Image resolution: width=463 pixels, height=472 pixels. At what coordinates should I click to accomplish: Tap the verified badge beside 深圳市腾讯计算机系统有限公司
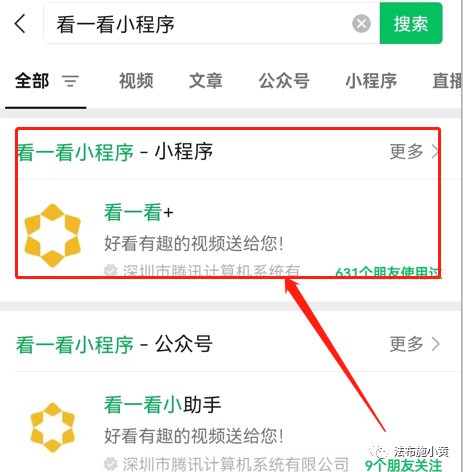110,464
